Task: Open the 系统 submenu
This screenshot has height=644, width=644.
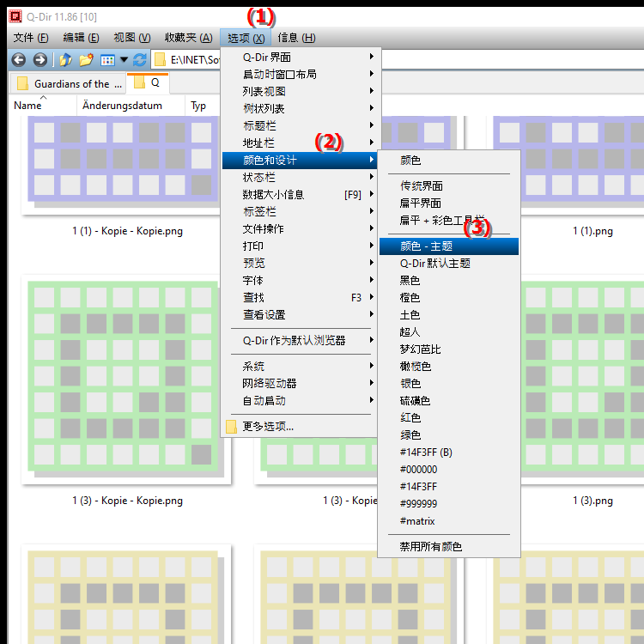Action: [300, 366]
